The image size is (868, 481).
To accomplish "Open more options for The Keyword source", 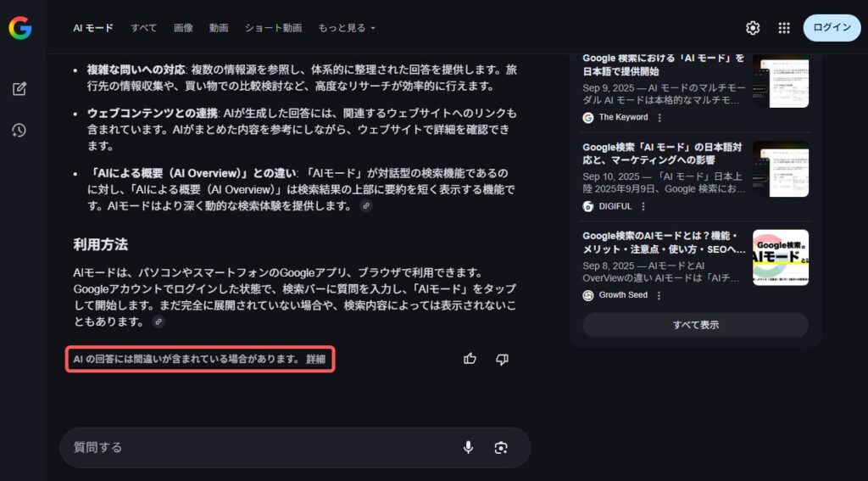I will click(659, 117).
